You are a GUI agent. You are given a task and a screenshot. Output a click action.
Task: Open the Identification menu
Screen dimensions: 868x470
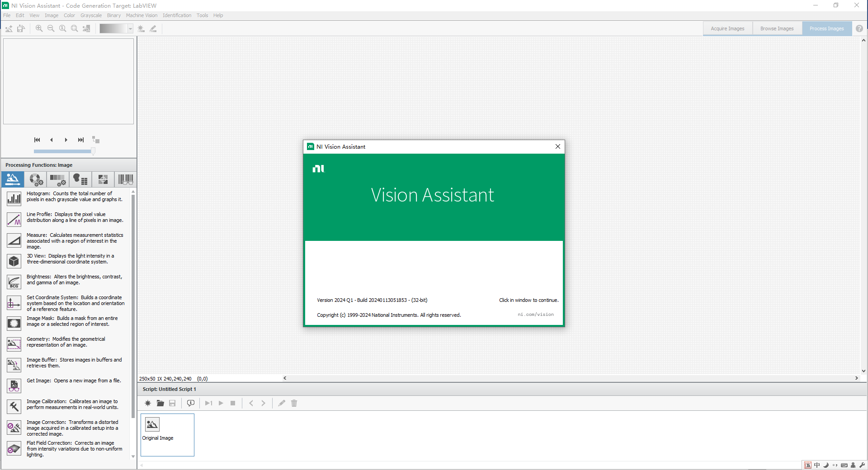pos(177,15)
